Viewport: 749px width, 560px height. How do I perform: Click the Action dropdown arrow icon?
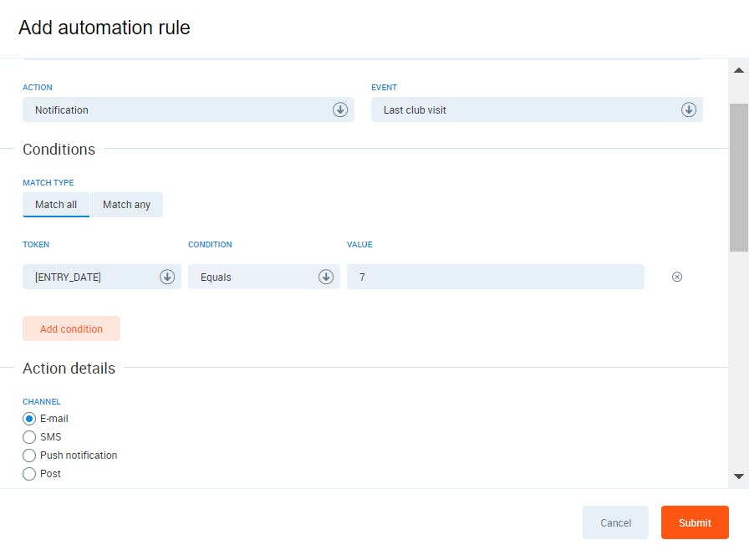(x=340, y=109)
